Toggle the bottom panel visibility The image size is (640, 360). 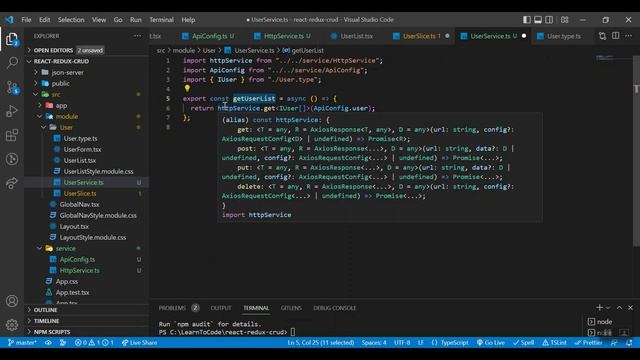[538, 20]
